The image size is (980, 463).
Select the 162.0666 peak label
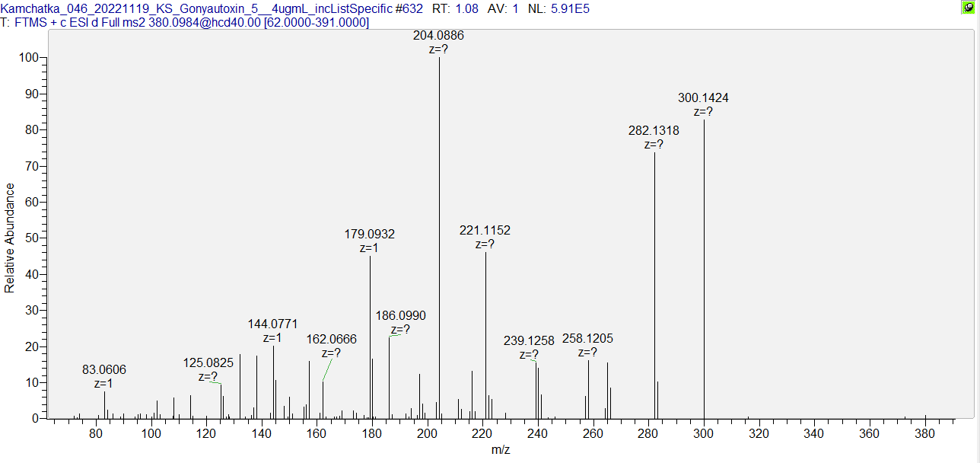point(331,339)
